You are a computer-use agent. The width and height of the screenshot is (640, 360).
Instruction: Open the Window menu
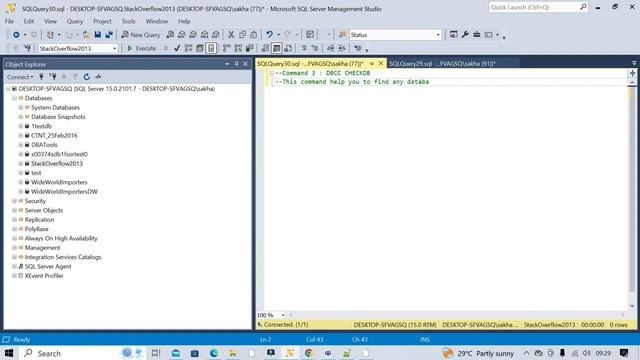tap(156, 21)
